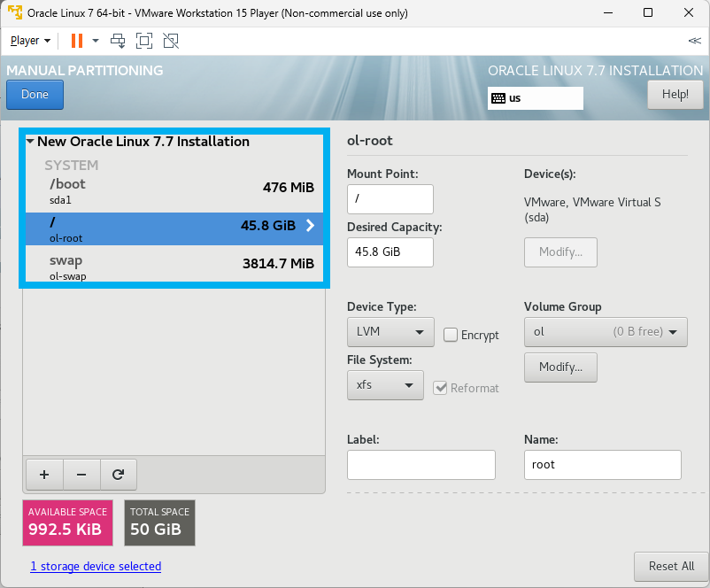Image resolution: width=710 pixels, height=588 pixels.
Task: Select the / ol-root partition row
Action: coord(174,228)
